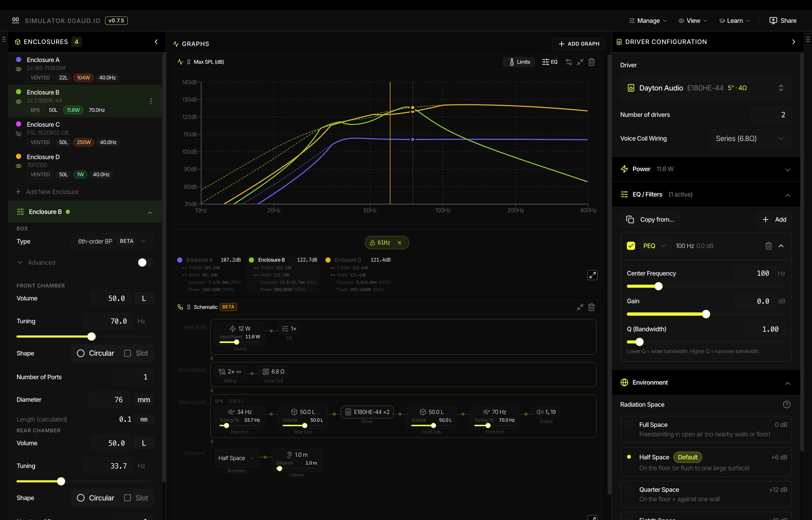
Task: Click the EQ sliders icon on Max SPL graph
Action: click(549, 62)
